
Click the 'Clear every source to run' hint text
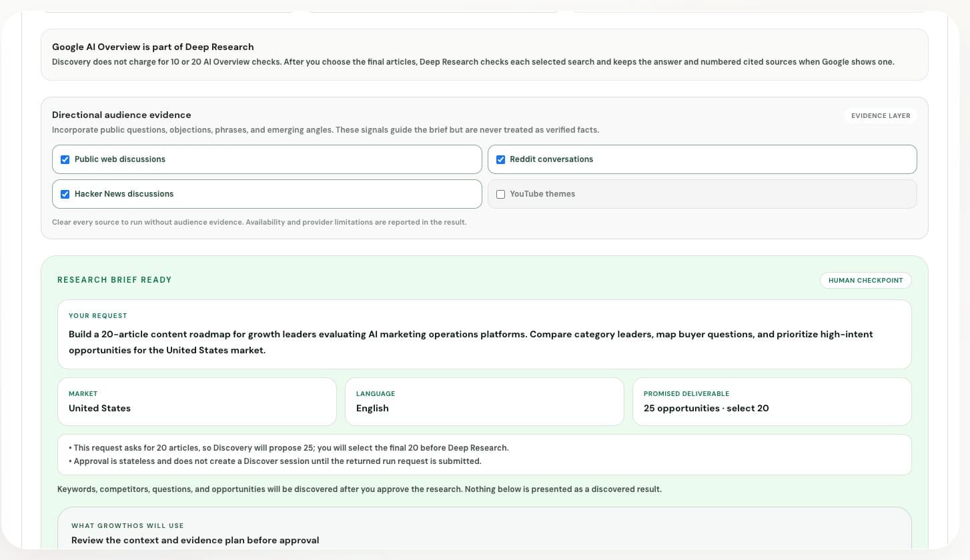click(259, 222)
